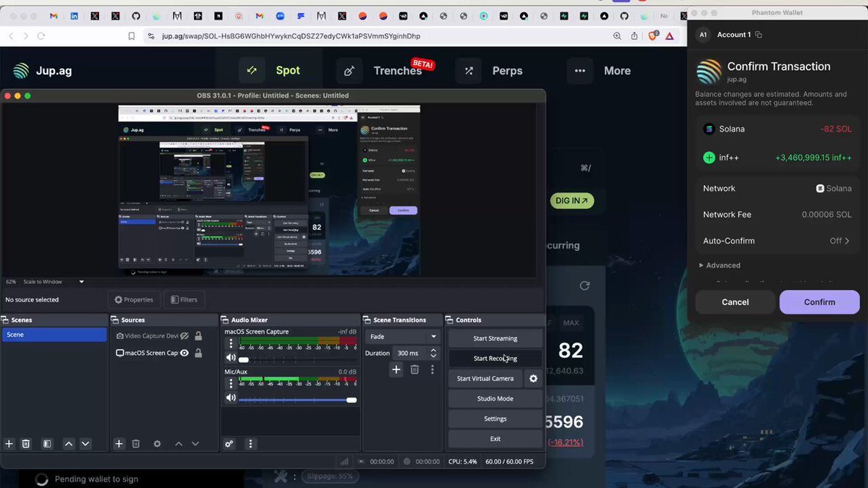Confirm the transaction in Phantom Wallet
Viewport: 868px width, 488px height.
pos(820,302)
